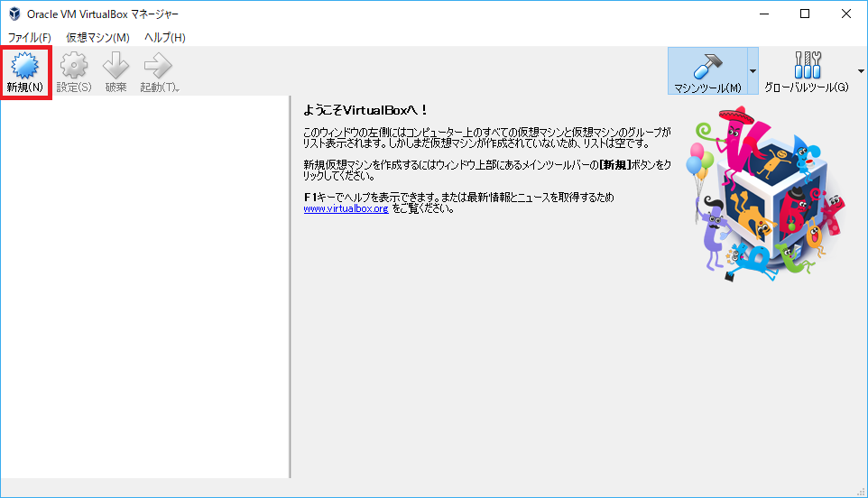Maximize the VirtualBox manager window
The width and height of the screenshot is (868, 498).
point(805,14)
